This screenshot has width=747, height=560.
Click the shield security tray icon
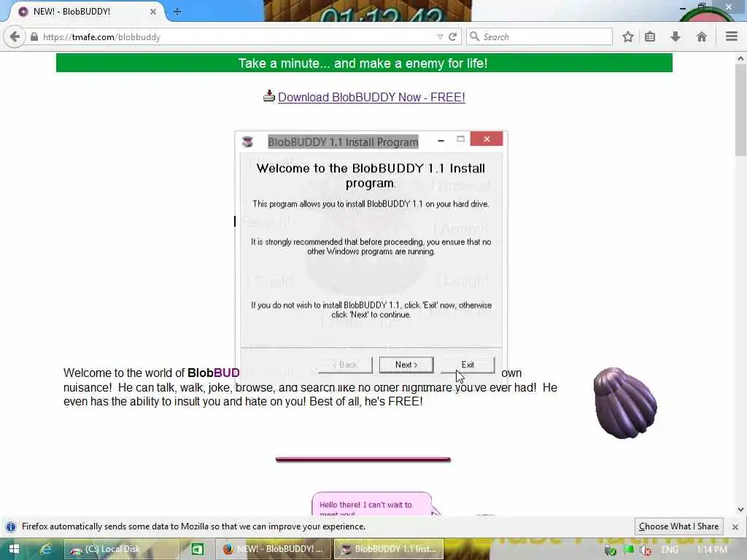click(x=611, y=550)
